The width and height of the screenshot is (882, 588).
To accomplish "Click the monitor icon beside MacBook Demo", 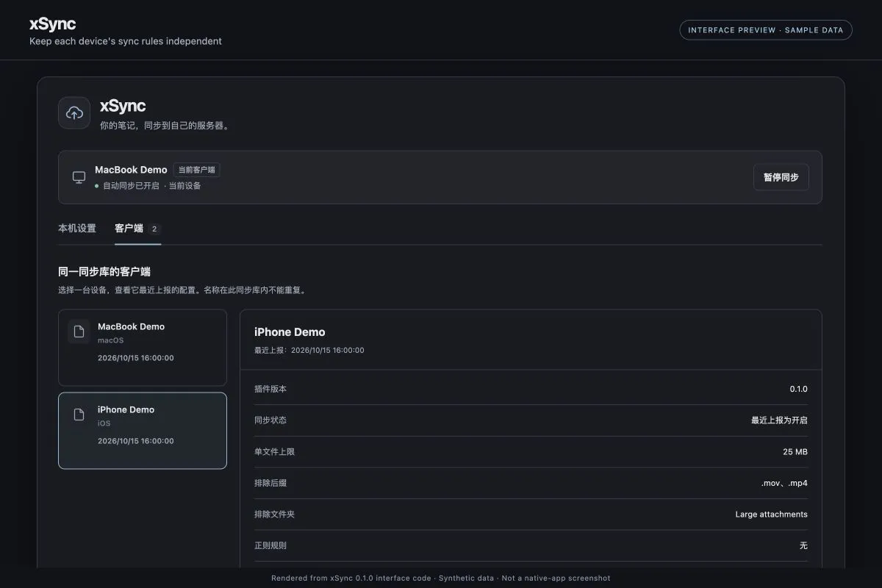I will coord(79,177).
